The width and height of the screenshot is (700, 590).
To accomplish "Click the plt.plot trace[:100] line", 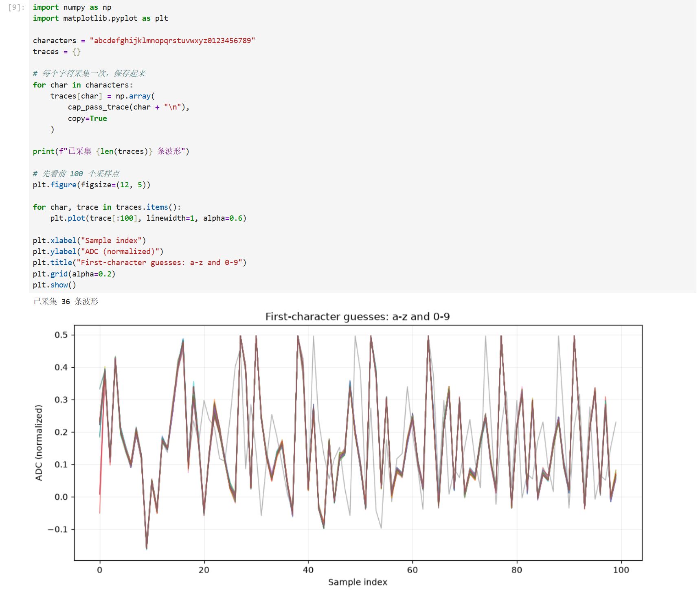I will click(x=148, y=218).
